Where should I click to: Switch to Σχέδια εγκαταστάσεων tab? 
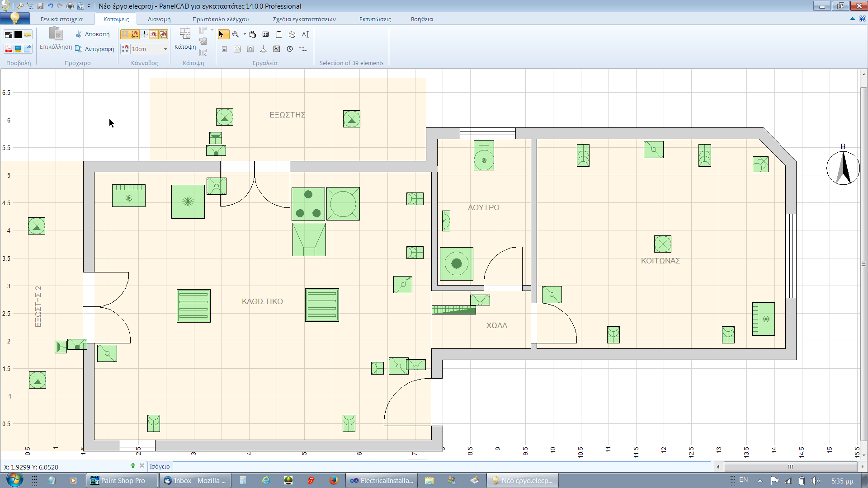(304, 19)
